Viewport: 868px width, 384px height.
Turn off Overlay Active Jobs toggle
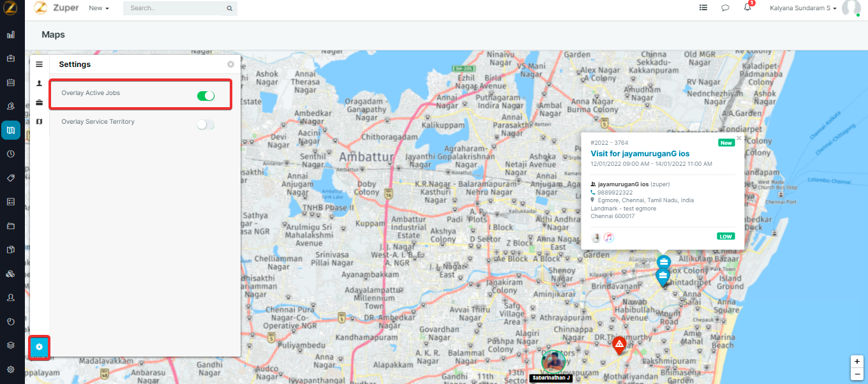coord(206,96)
